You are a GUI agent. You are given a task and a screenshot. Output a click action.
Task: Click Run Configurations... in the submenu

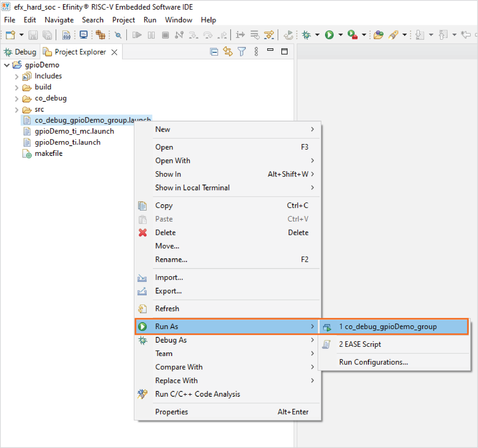(x=374, y=362)
